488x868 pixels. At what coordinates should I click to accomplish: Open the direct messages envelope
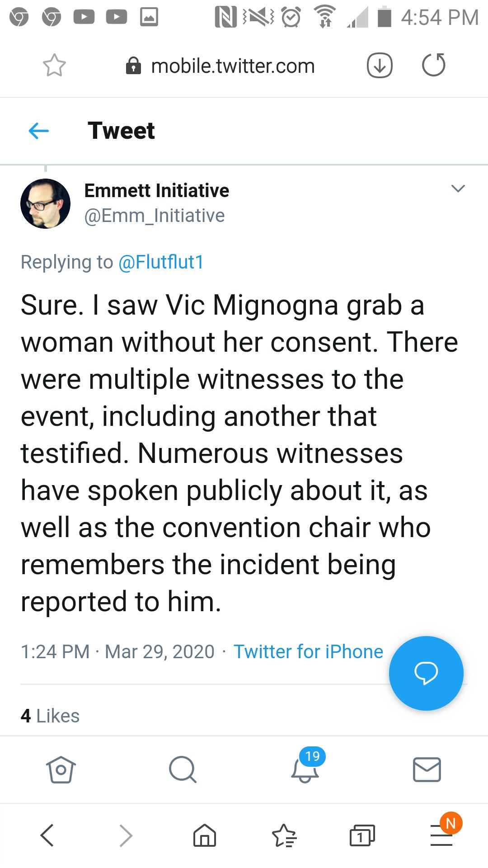click(x=427, y=769)
